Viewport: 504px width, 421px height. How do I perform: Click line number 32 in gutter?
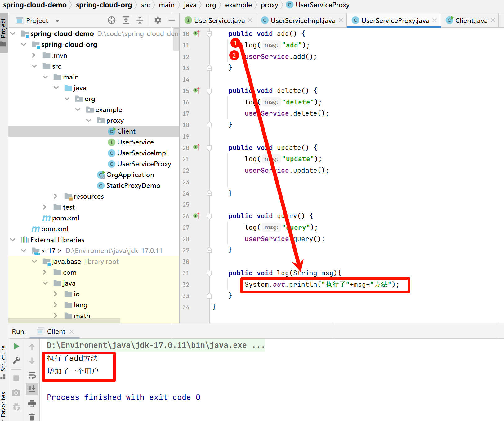click(x=186, y=285)
